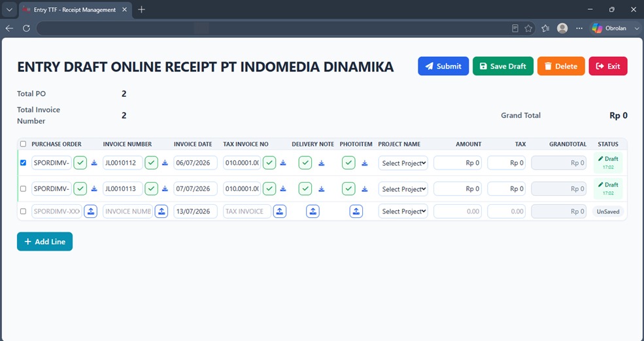
Task: Download invoice file next to JL0010112
Action: [x=165, y=163]
